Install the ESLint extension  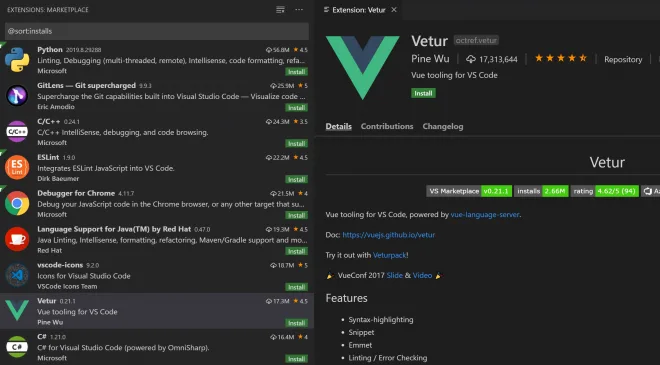(x=297, y=179)
